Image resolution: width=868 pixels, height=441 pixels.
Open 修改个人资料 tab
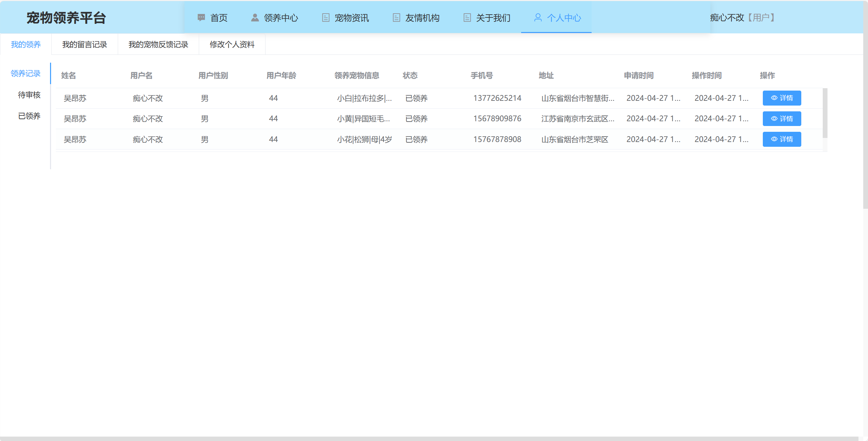click(232, 44)
